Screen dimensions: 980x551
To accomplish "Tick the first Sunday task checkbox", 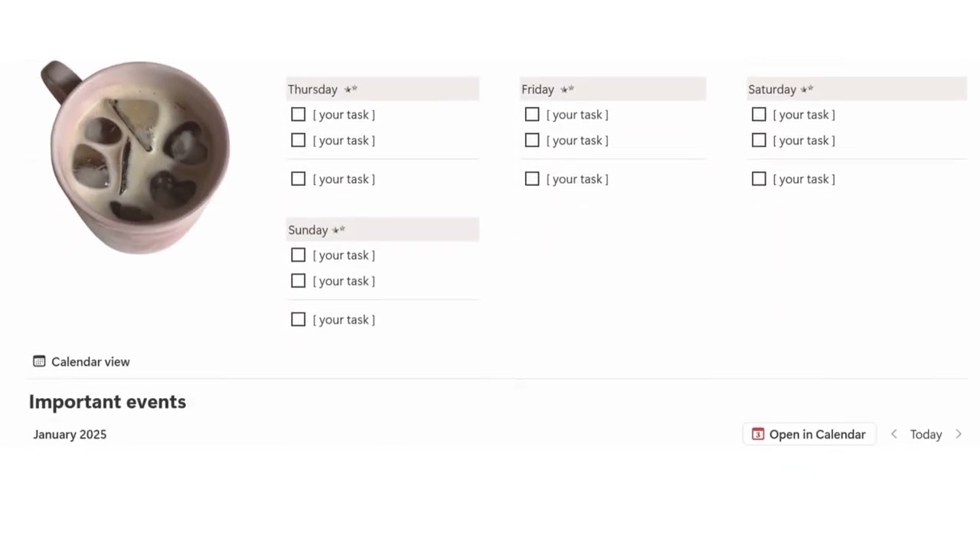I will tap(299, 255).
